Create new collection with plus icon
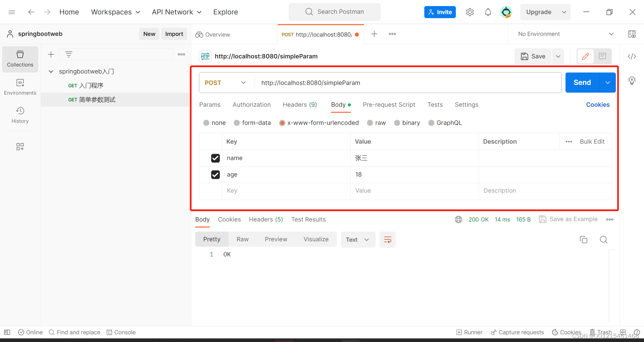644x342 pixels. coord(51,54)
